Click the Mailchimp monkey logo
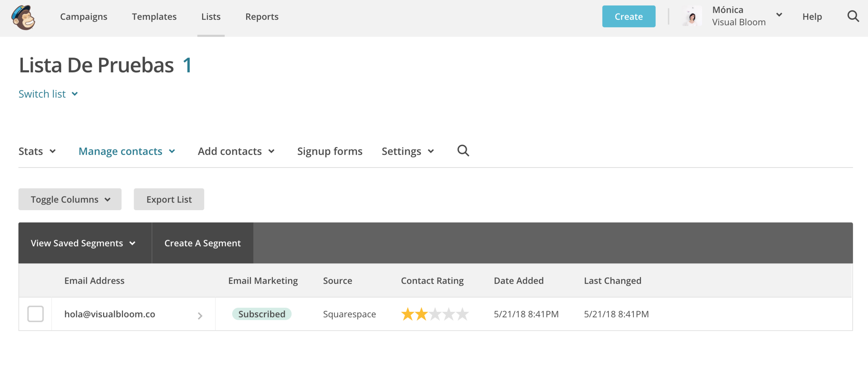This screenshot has height=377, width=868. [x=23, y=17]
